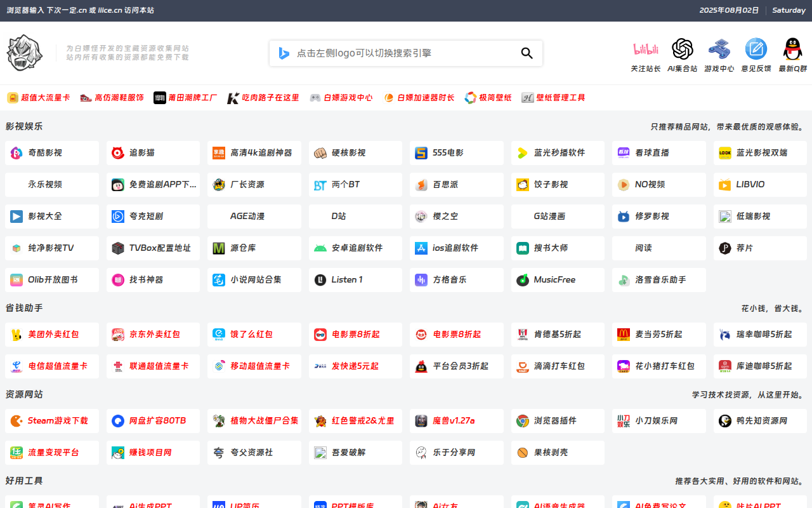Open the AGE动漫 link
The height and width of the screenshot is (508, 812).
point(254,217)
